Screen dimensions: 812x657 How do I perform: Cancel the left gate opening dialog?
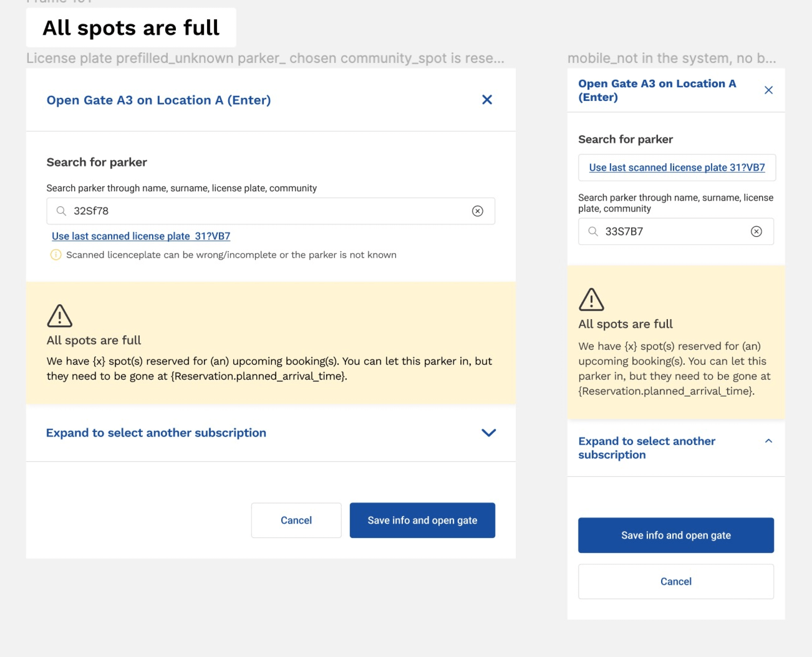tap(296, 520)
